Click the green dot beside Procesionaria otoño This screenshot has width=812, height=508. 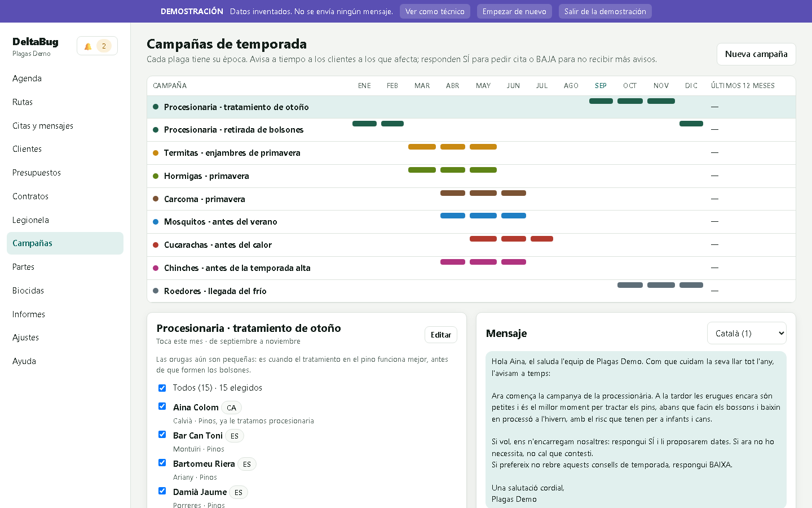(156, 107)
